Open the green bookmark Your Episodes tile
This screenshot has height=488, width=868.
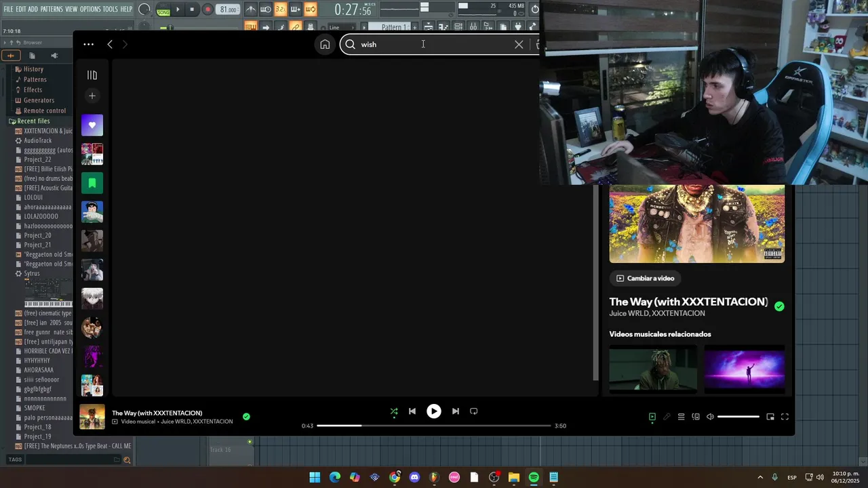pyautogui.click(x=92, y=183)
